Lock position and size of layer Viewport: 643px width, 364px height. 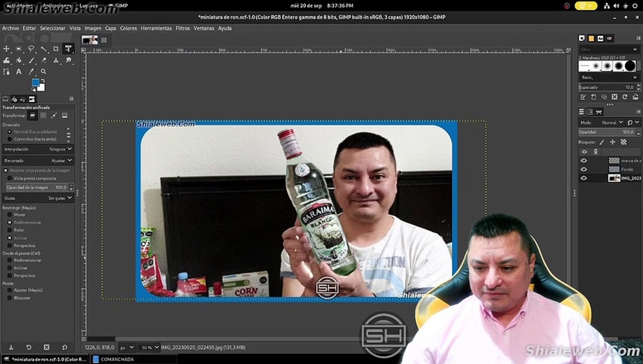coord(612,142)
